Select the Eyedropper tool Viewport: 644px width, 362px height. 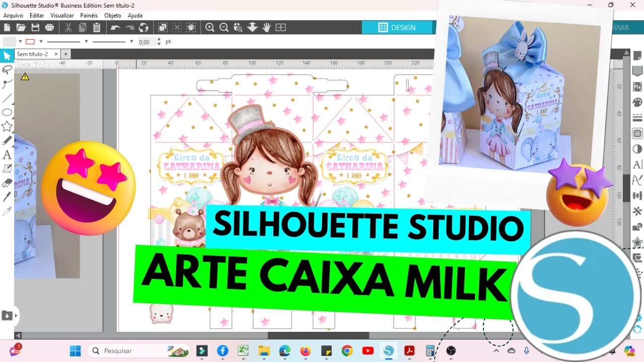(7, 211)
